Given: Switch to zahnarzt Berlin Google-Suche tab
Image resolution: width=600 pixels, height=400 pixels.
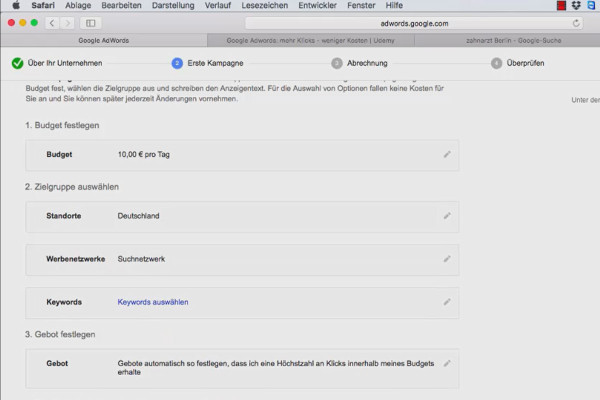Looking at the screenshot, I should pos(507,40).
